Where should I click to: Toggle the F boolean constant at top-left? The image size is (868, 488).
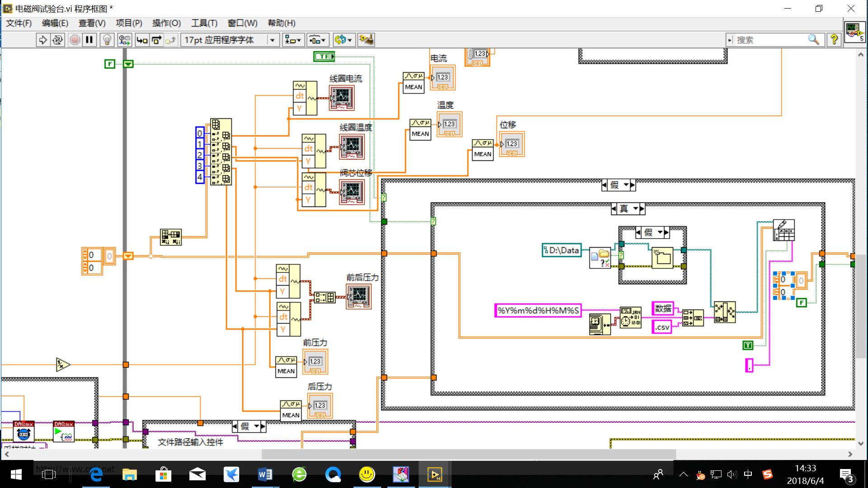click(109, 64)
